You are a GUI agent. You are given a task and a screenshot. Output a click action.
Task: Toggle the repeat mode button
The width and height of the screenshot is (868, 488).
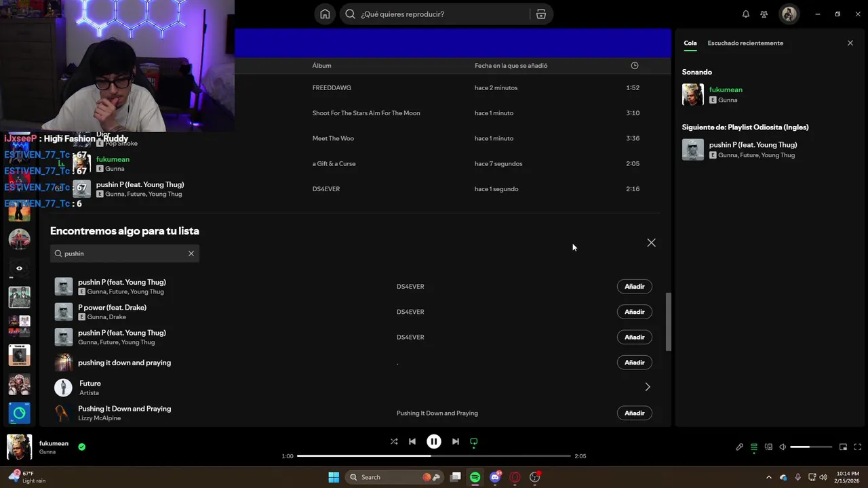pos(474,441)
